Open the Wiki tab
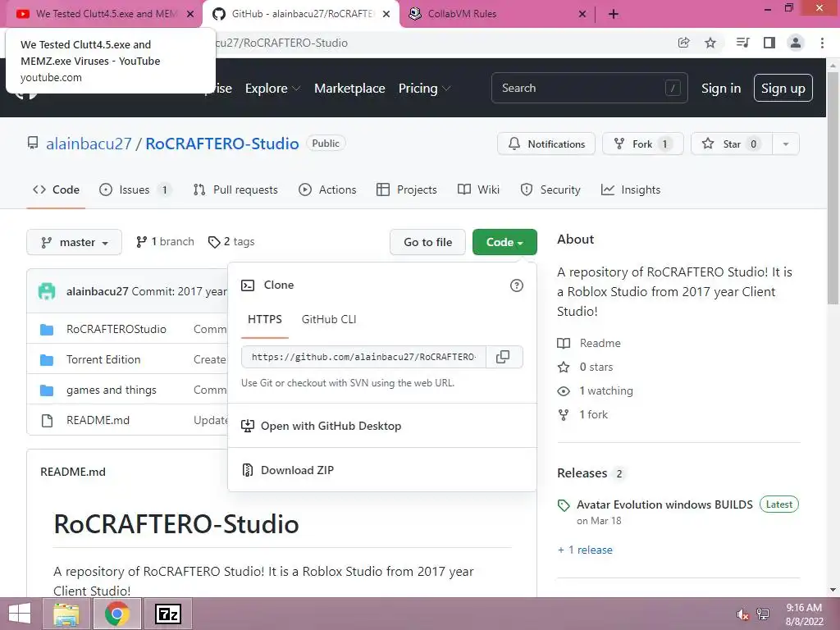Screen dimensions: 840x630 [478, 189]
